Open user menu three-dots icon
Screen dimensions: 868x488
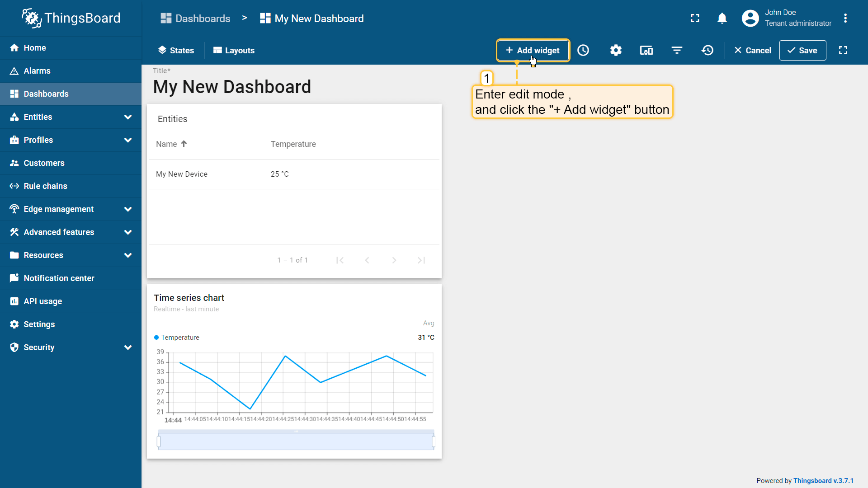tap(845, 18)
